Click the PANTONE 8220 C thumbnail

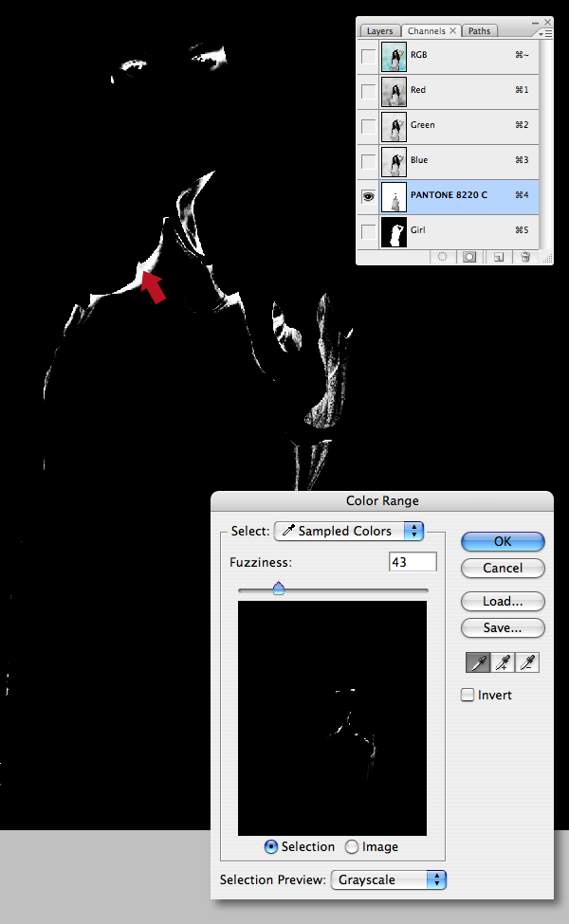[x=394, y=197]
